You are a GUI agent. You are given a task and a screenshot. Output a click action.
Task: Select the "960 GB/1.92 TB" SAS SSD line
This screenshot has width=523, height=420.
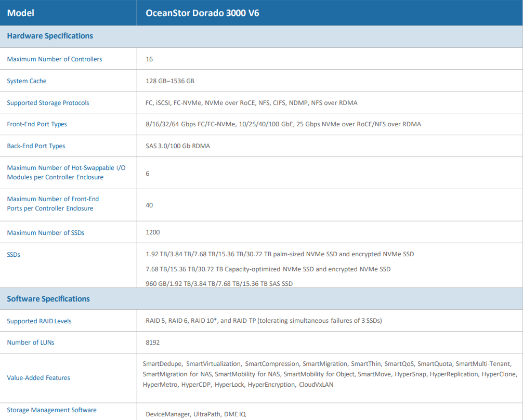[219, 284]
